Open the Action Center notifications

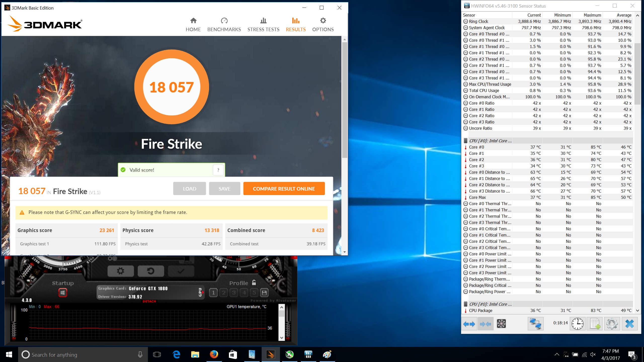(x=632, y=355)
